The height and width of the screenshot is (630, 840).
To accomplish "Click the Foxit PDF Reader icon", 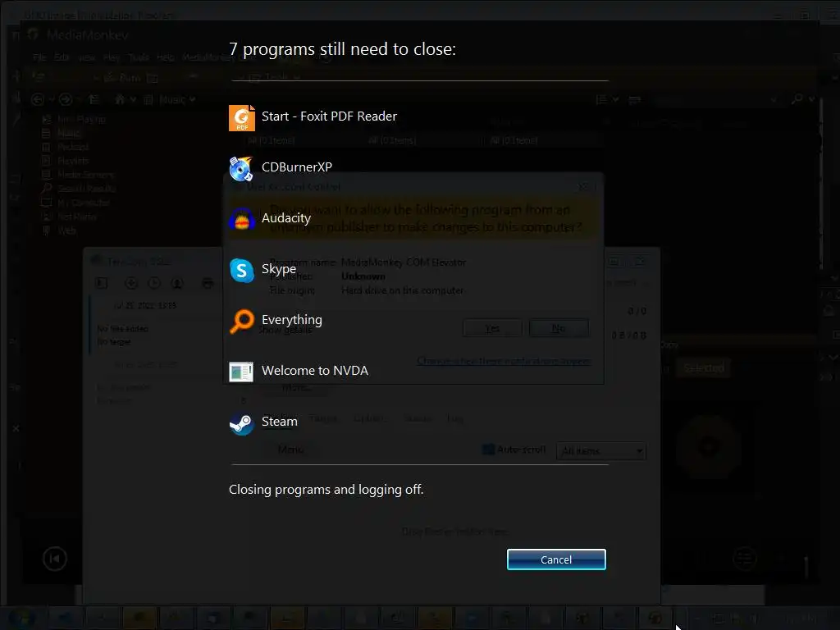I will coord(242,118).
